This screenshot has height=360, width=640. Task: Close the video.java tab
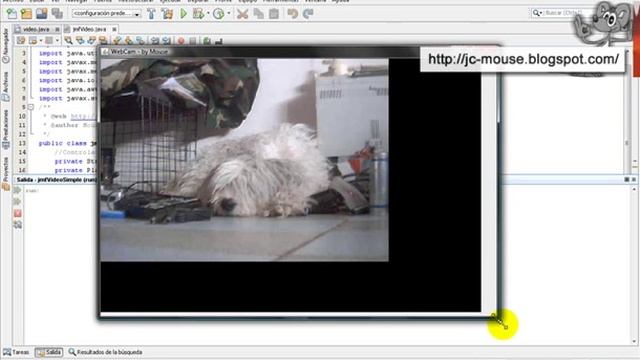tap(57, 29)
